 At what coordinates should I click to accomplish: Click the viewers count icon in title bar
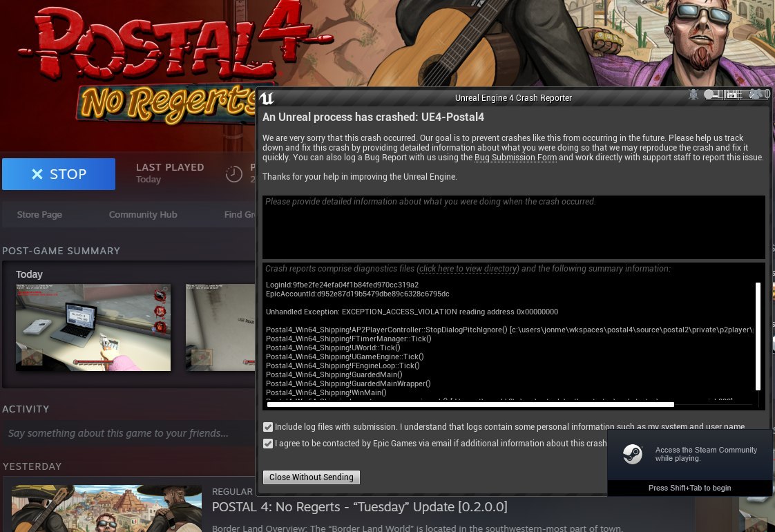point(758,94)
